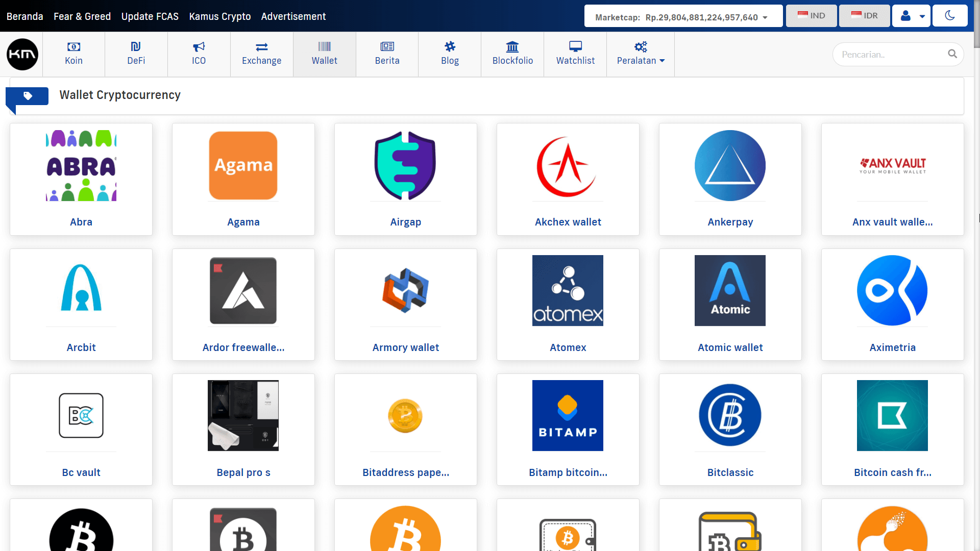Click the KM site logo
The height and width of the screenshot is (551, 980).
click(x=22, y=54)
